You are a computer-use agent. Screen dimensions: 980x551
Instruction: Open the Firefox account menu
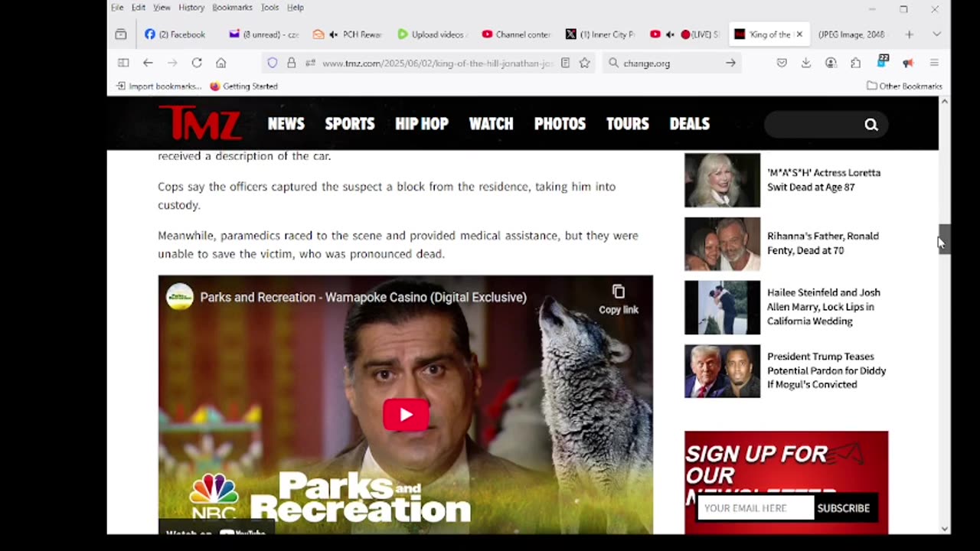click(831, 63)
